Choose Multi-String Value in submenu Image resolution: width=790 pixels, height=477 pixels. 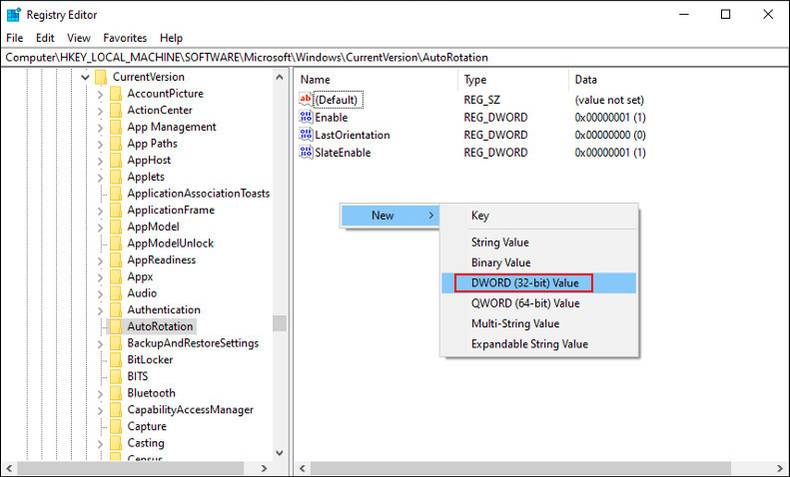pos(539,323)
